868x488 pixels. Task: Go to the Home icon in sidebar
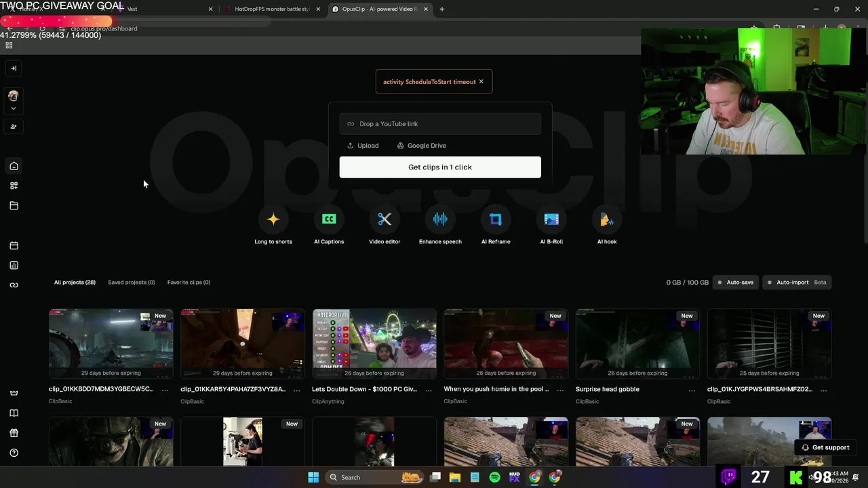[x=14, y=166]
